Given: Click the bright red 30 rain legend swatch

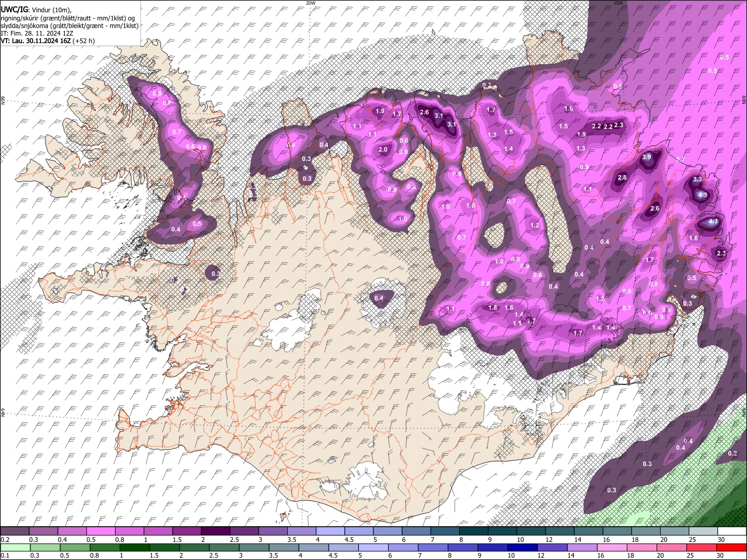Looking at the screenshot, I should pos(732,548).
